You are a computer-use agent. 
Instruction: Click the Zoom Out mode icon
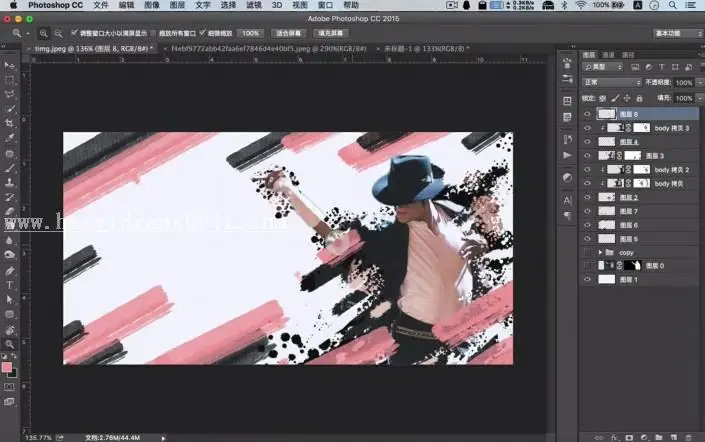[58, 33]
